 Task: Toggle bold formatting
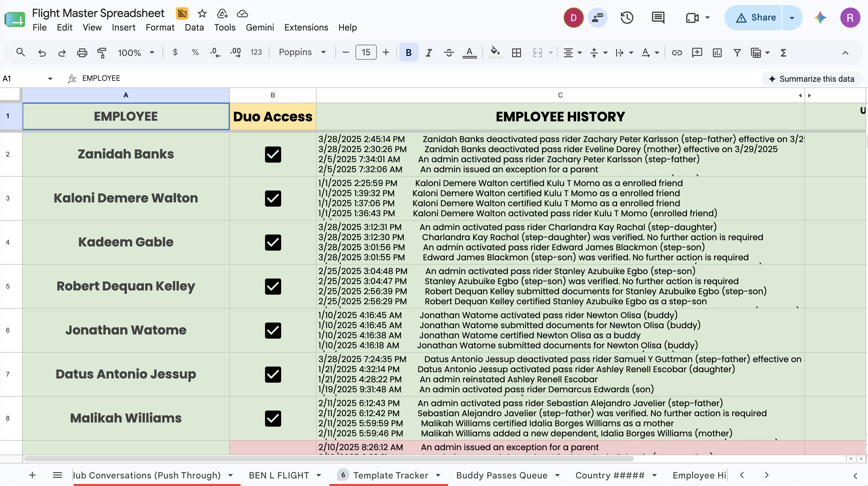point(408,52)
